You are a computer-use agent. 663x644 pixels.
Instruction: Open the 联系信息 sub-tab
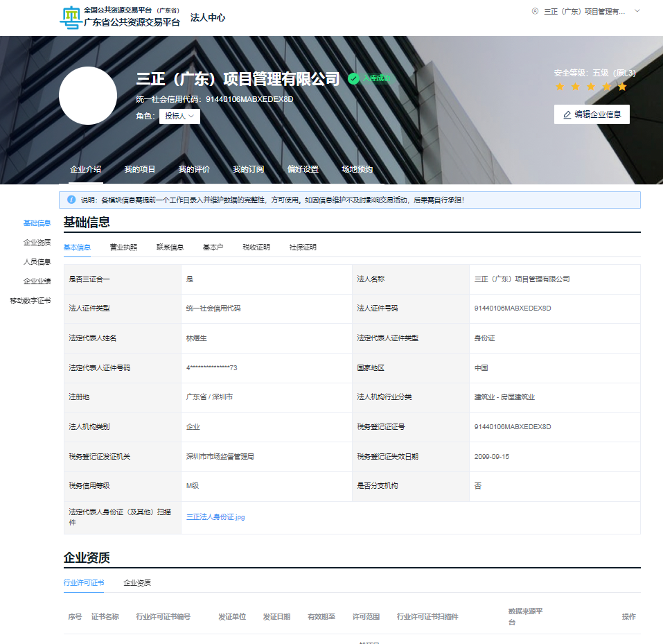click(x=170, y=247)
